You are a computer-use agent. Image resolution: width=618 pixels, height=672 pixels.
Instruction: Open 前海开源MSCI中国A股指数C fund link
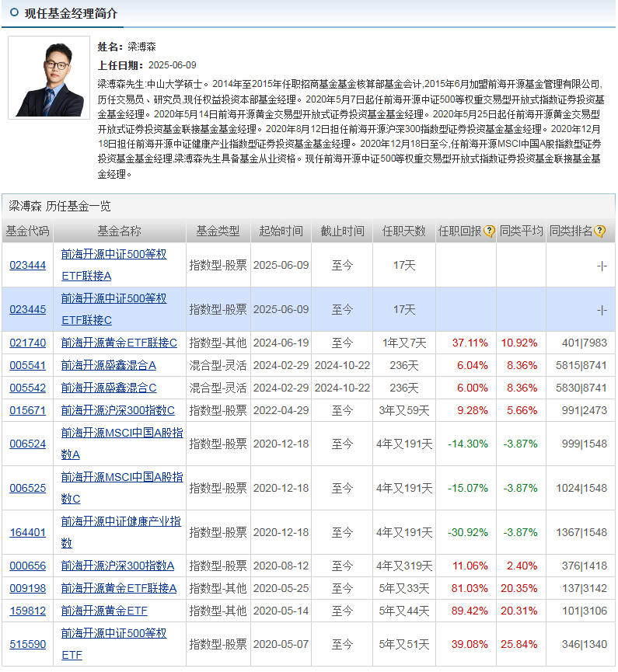[122, 488]
